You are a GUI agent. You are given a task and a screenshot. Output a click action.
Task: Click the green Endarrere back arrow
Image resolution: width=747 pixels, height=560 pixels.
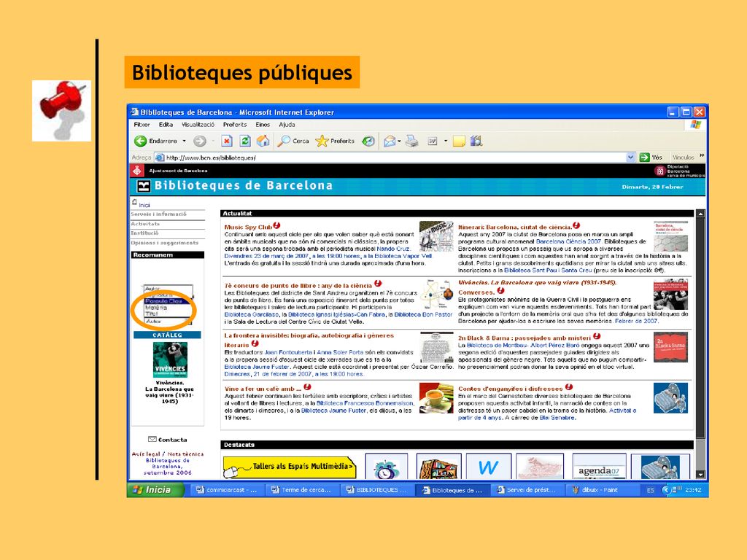140,141
